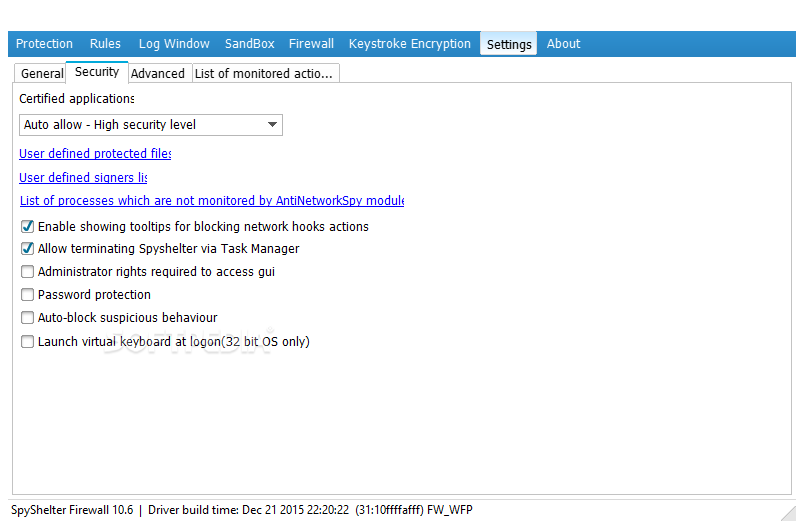Enable Administrator rights required to access gui
Viewport: 804px width, 529px height.
(28, 271)
